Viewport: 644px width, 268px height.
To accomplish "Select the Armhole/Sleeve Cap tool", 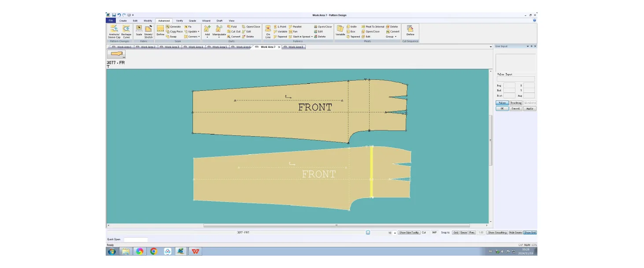I will pyautogui.click(x=114, y=32).
